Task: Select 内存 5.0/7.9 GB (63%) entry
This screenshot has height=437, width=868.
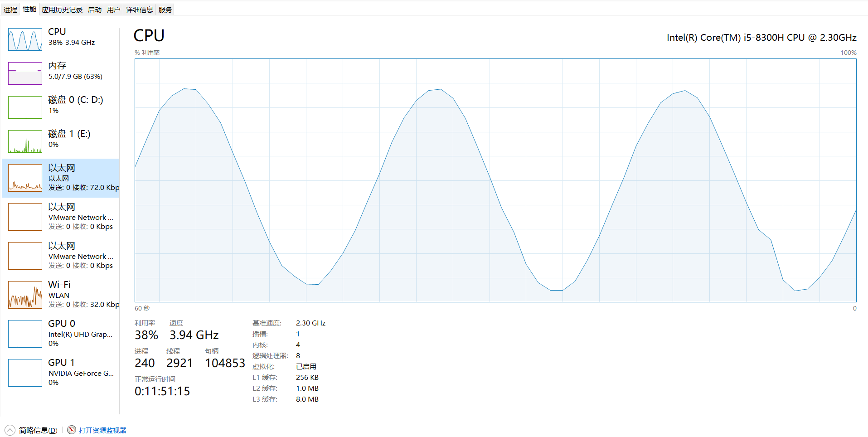Action: (61, 73)
